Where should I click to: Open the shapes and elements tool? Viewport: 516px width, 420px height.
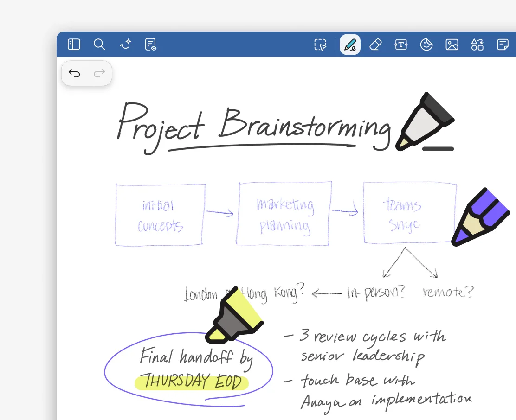click(x=477, y=45)
